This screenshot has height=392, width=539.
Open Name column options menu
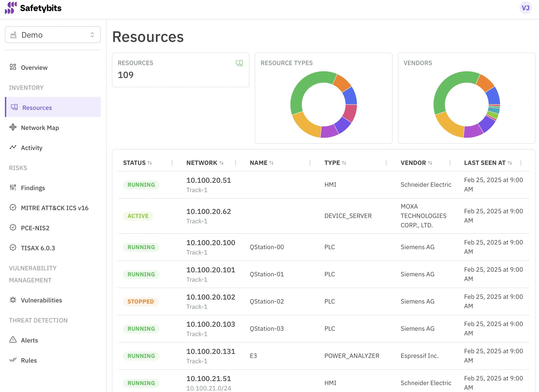[x=310, y=163]
